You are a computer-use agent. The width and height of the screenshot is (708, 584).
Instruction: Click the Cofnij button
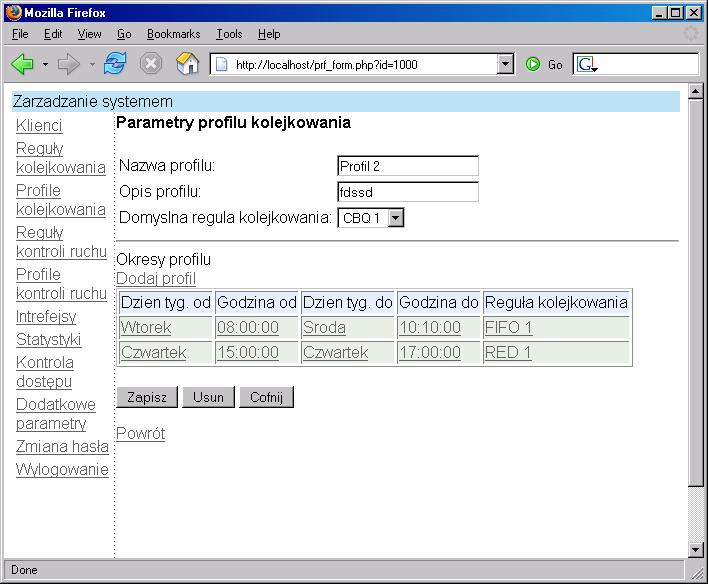pyautogui.click(x=266, y=397)
